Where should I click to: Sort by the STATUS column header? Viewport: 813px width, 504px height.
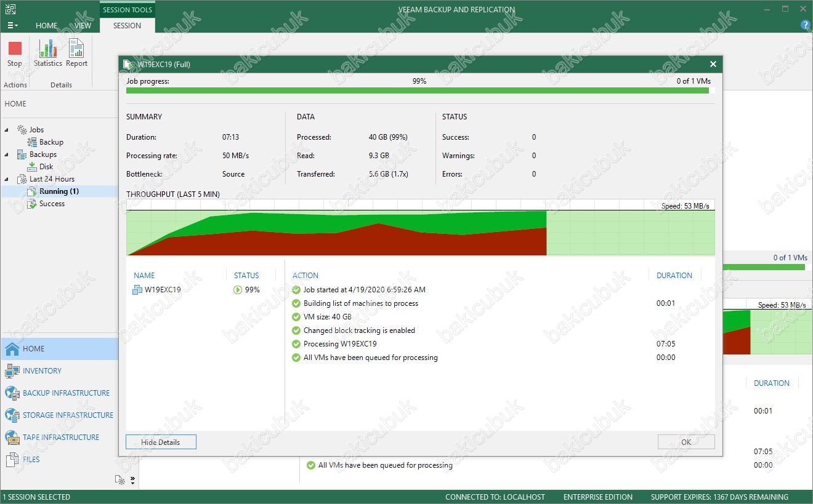(246, 276)
